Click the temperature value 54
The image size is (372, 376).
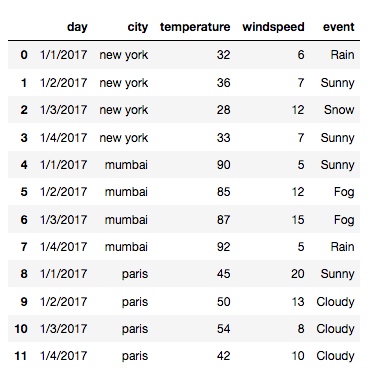click(x=223, y=329)
